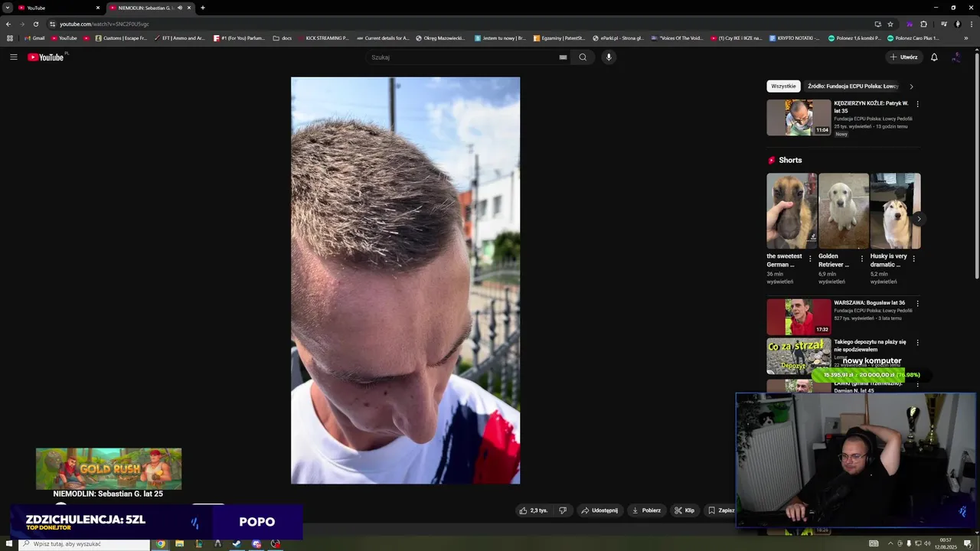
Task: Open the Gmail bookmark
Action: click(x=34, y=37)
